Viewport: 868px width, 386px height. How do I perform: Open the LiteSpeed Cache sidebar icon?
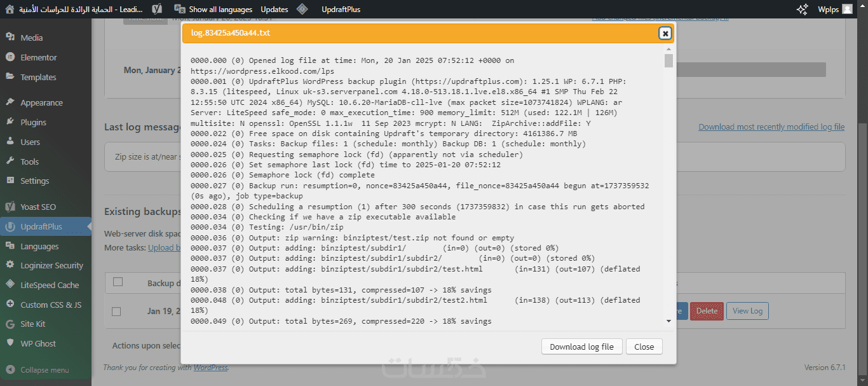click(10, 285)
